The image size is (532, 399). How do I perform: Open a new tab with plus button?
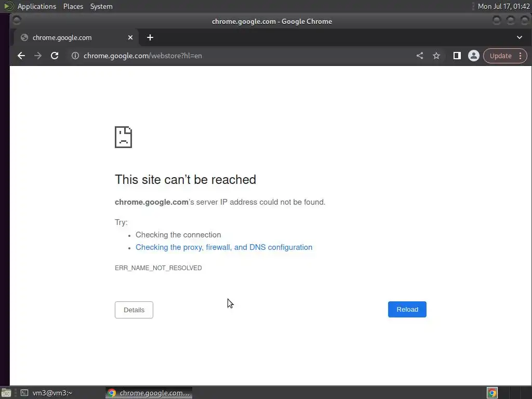click(150, 37)
